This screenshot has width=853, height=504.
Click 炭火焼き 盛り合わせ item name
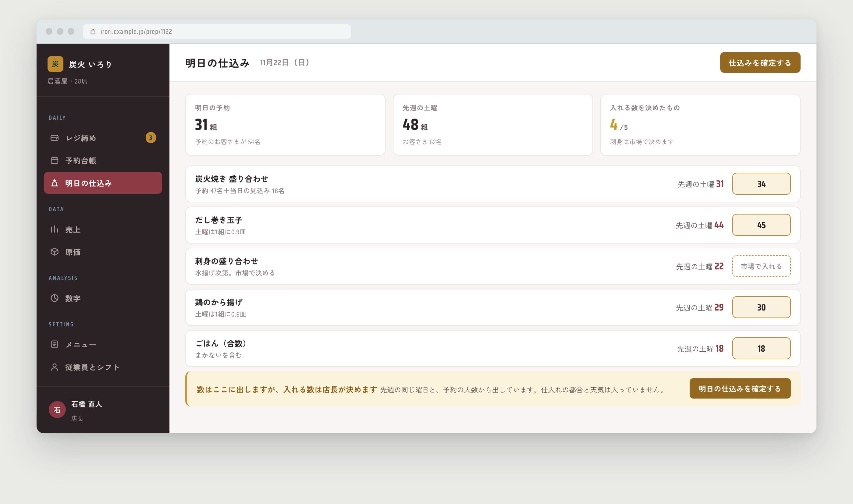[x=232, y=179]
